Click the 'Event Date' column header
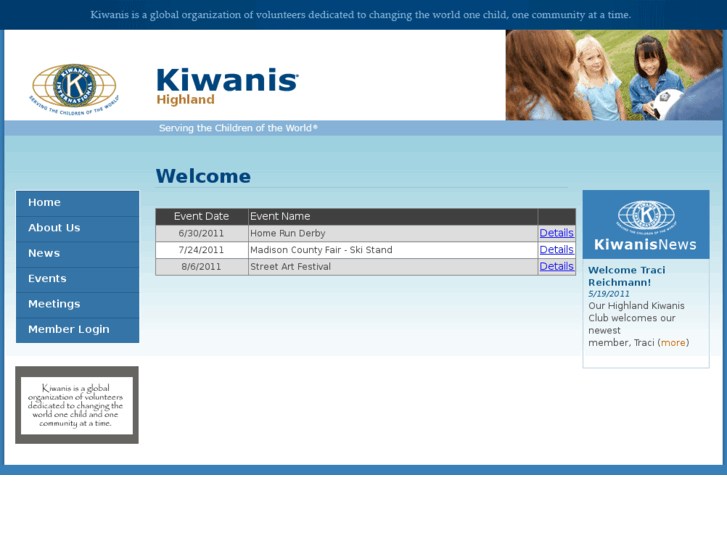727x545 pixels. tap(201, 217)
